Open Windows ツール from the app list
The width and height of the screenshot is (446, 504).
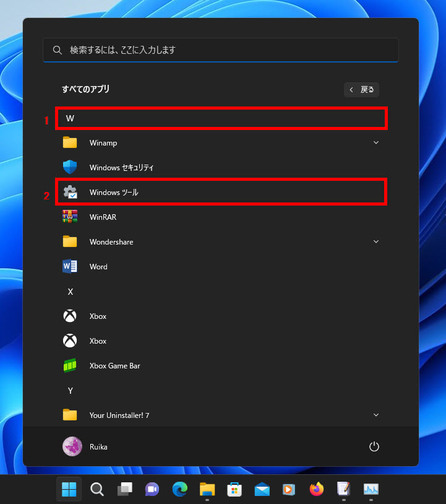(x=114, y=193)
